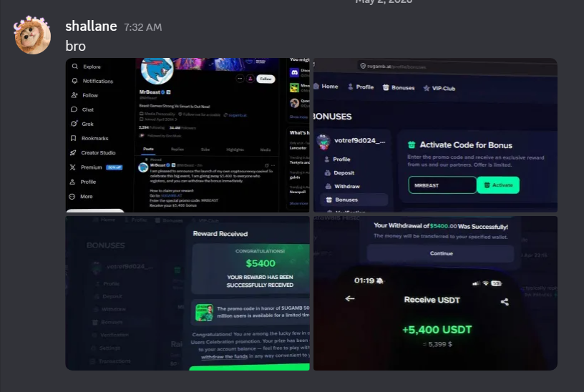Click the phone clock showing 01:19
The image size is (584, 392).
364,280
